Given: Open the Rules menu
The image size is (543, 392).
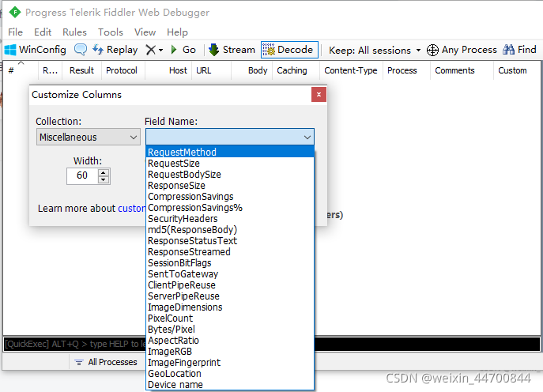Looking at the screenshot, I should click(74, 32).
